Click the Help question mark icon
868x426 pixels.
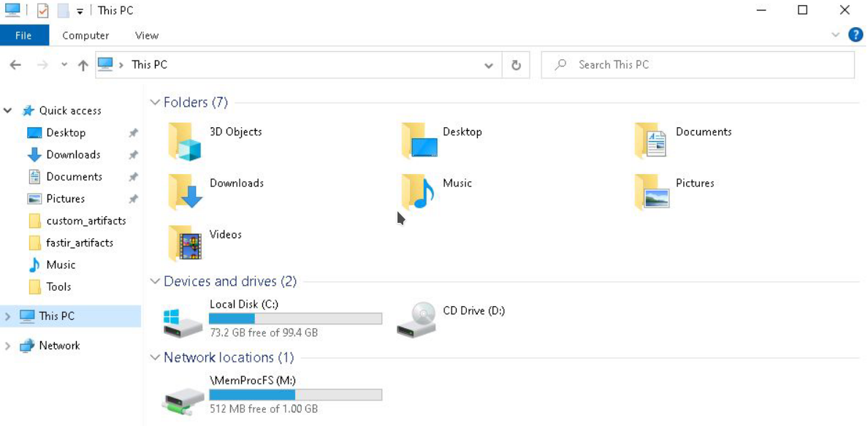[856, 35]
